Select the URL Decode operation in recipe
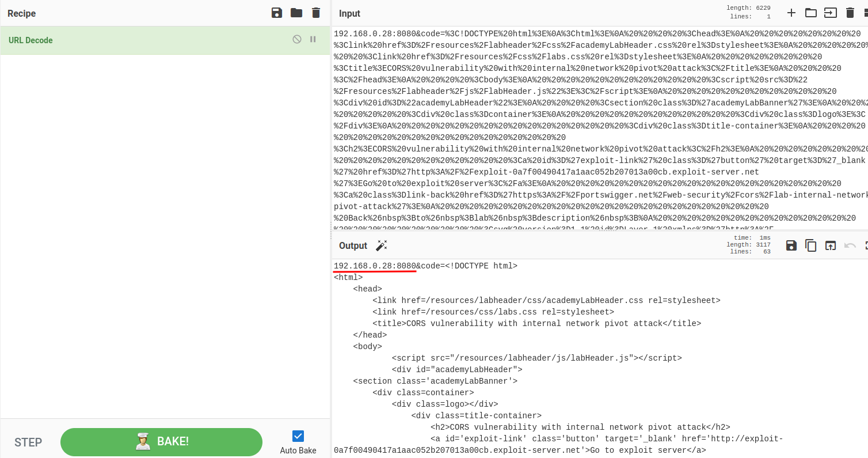The width and height of the screenshot is (868, 458). pos(165,40)
